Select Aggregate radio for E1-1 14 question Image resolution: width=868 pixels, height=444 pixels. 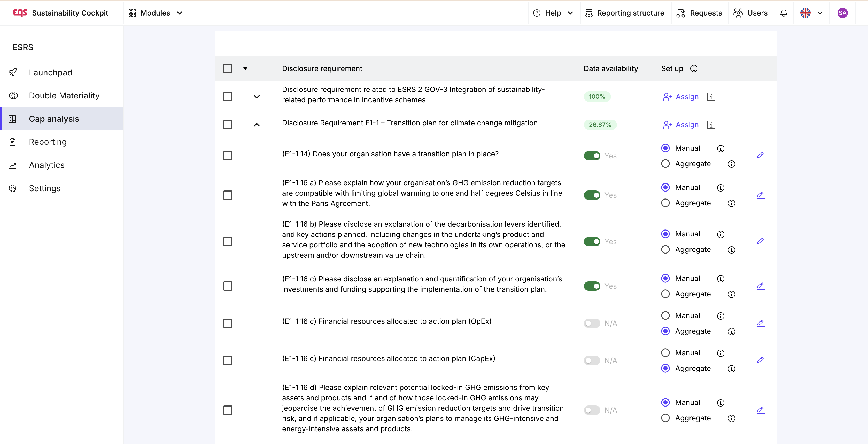(x=665, y=164)
